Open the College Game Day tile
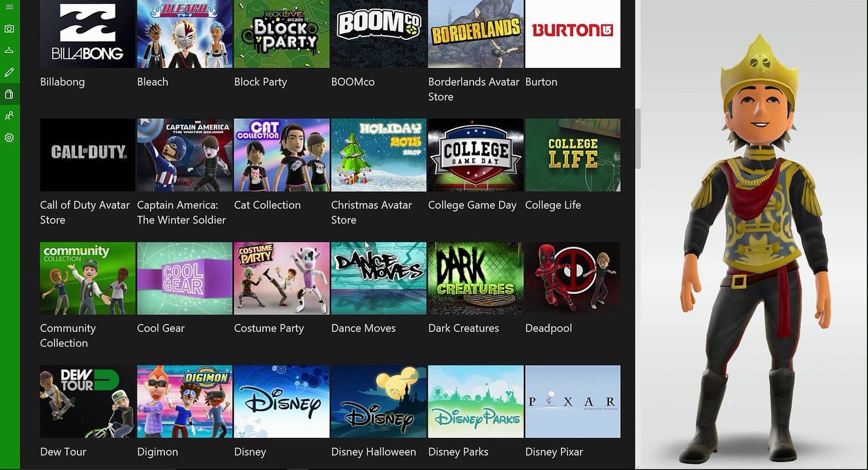Image resolution: width=868 pixels, height=470 pixels. click(x=476, y=155)
